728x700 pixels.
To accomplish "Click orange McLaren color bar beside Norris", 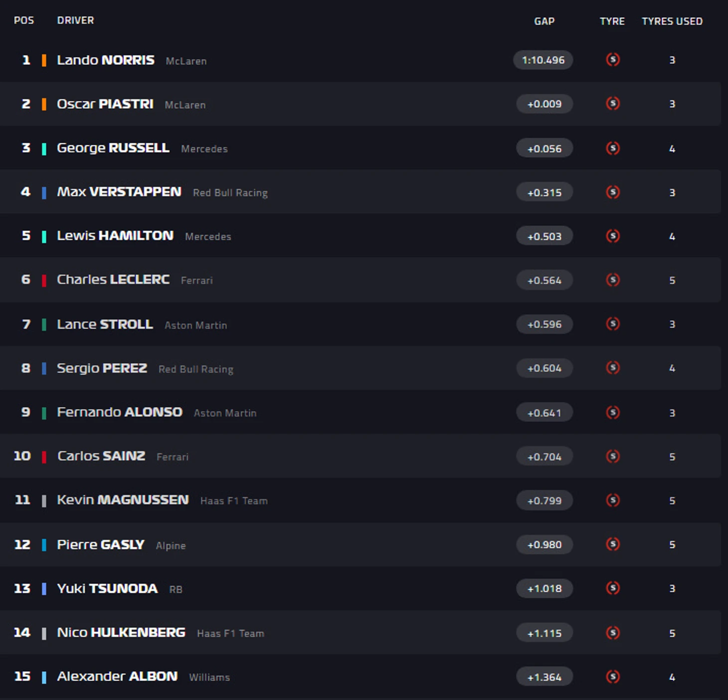I will 44,60.
